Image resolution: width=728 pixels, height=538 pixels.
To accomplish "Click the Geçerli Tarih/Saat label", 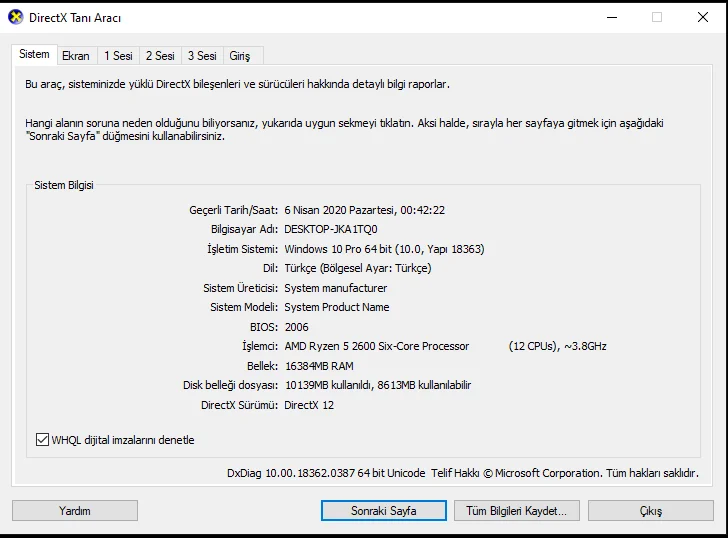I will coord(234,210).
